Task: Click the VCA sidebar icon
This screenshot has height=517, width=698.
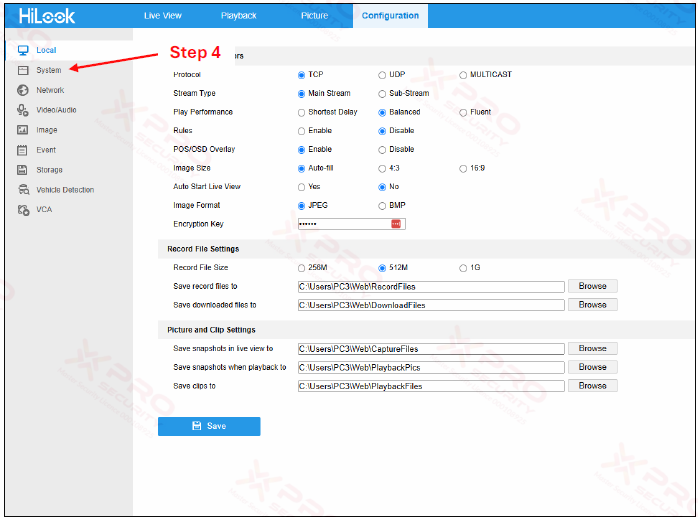Action: (x=22, y=210)
